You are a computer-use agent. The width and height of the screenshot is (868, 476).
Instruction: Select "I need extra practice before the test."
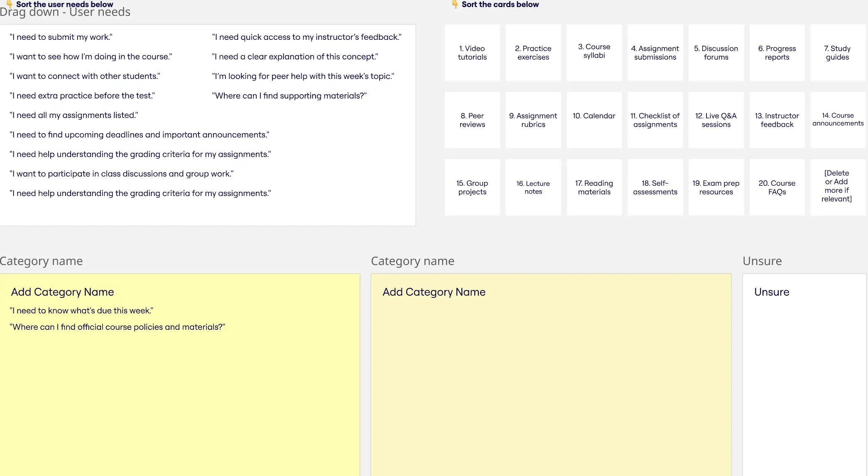click(82, 96)
